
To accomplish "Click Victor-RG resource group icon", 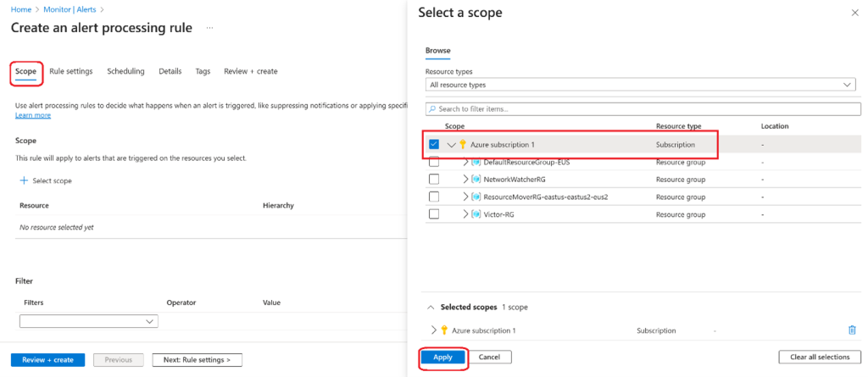I will coord(476,214).
